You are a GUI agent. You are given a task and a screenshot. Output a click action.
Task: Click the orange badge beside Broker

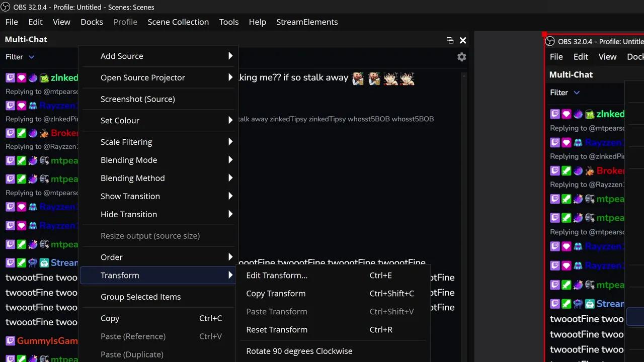click(x=44, y=133)
